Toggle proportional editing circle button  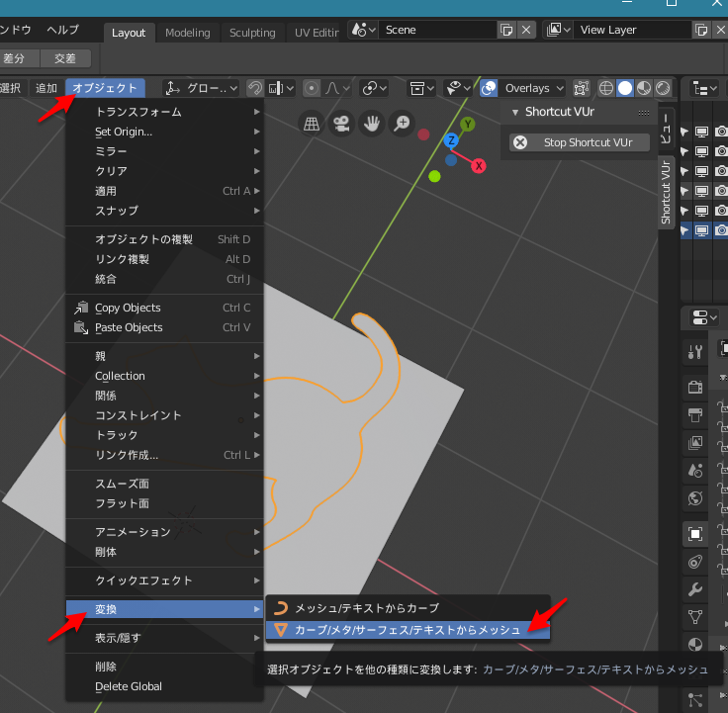click(x=312, y=88)
